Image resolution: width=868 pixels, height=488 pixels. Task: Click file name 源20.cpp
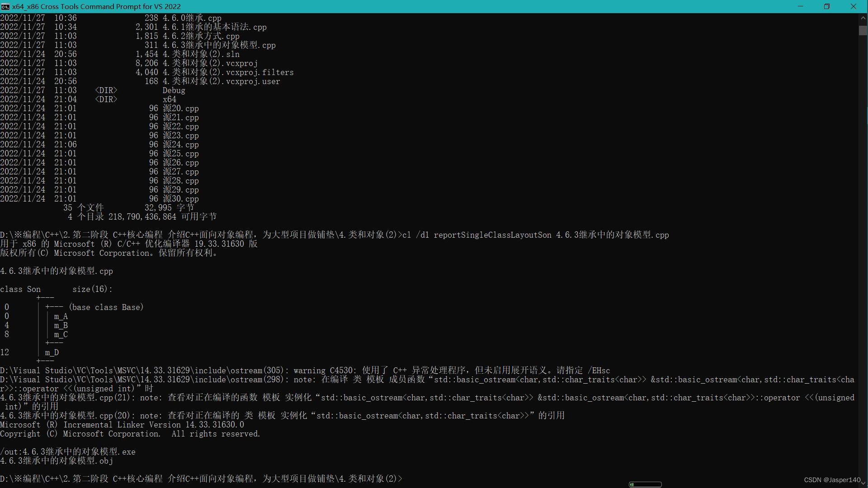click(x=181, y=108)
